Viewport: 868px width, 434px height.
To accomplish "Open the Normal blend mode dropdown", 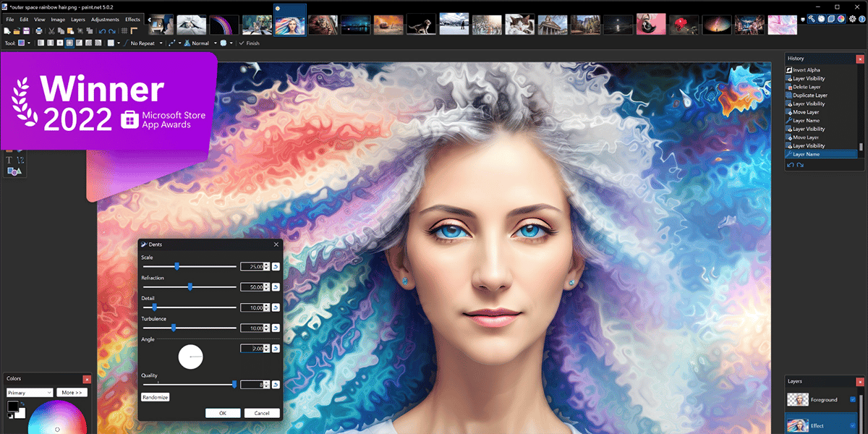I will tap(201, 43).
